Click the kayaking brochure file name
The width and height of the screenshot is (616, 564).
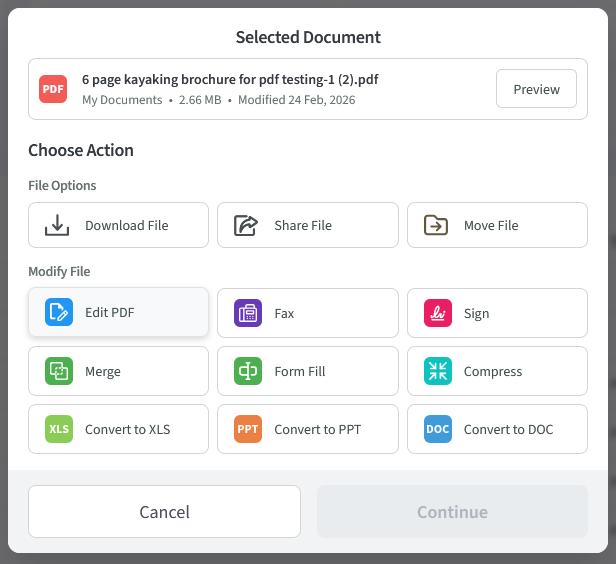tap(230, 79)
